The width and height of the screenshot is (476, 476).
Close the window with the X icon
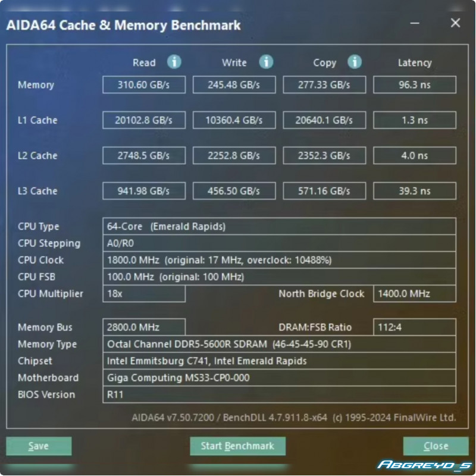[455, 23]
